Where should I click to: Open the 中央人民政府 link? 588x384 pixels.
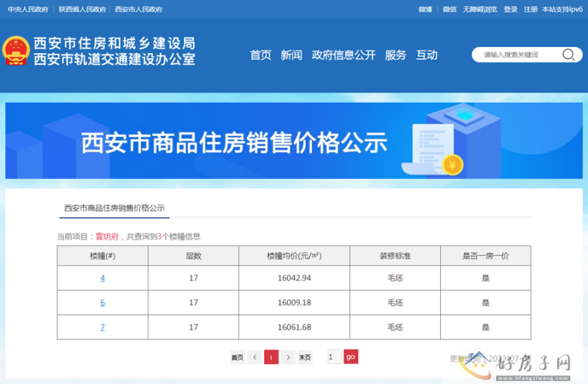pyautogui.click(x=28, y=10)
